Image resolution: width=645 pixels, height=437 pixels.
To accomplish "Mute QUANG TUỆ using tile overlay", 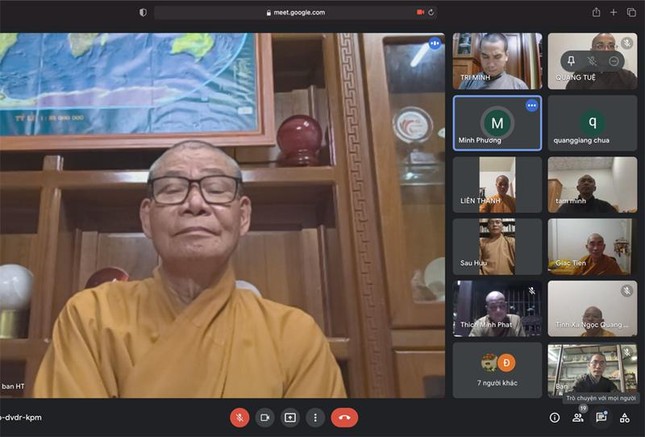I will click(x=592, y=61).
